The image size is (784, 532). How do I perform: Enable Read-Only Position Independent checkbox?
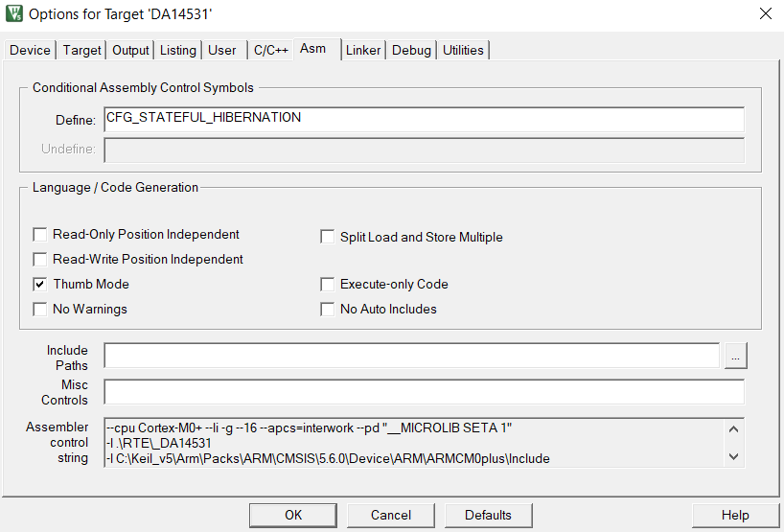pos(40,235)
